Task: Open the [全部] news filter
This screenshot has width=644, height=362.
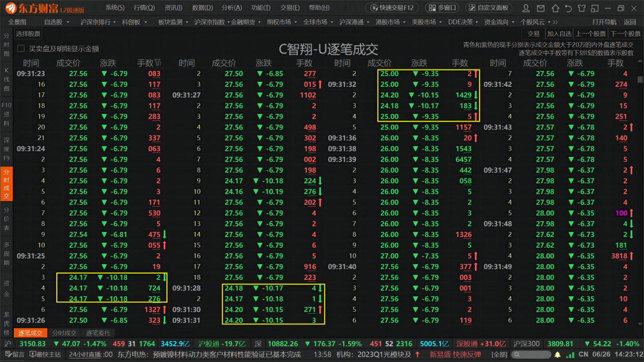Action: (x=499, y=354)
